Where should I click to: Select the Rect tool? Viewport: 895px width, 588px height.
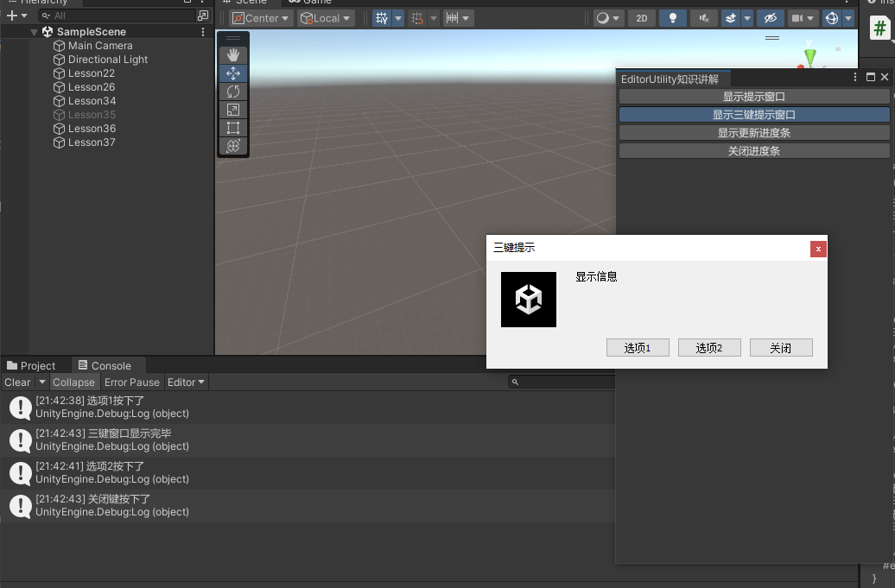pyautogui.click(x=233, y=128)
